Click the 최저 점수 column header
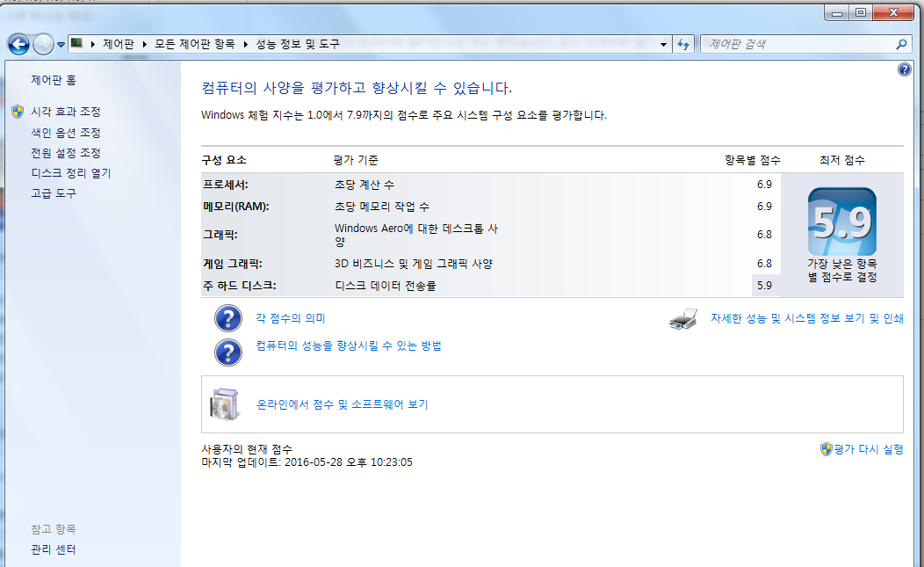 coord(841,160)
